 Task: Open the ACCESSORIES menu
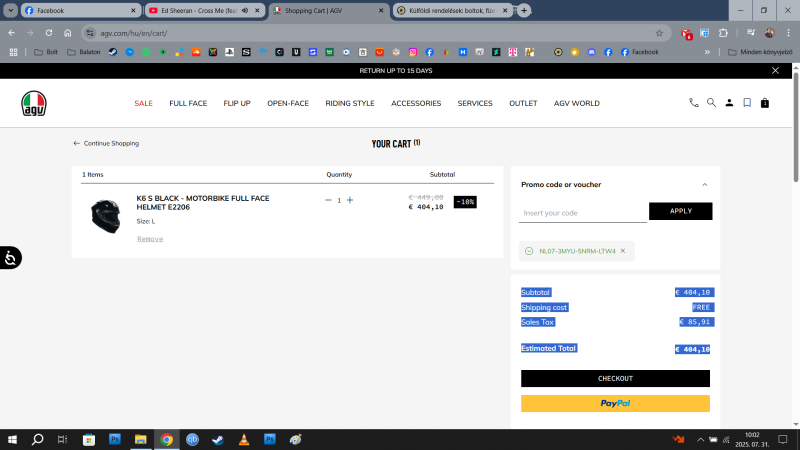click(416, 103)
